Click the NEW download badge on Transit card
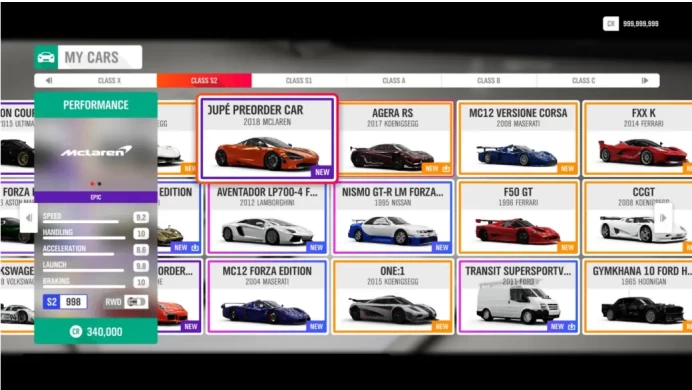The image size is (692, 390). [562, 326]
